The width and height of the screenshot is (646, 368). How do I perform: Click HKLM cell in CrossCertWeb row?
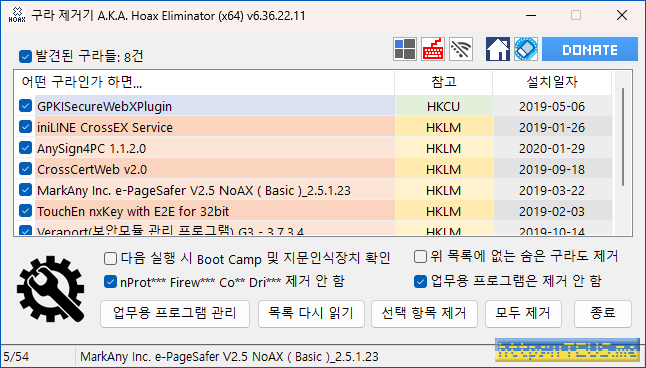tap(444, 169)
